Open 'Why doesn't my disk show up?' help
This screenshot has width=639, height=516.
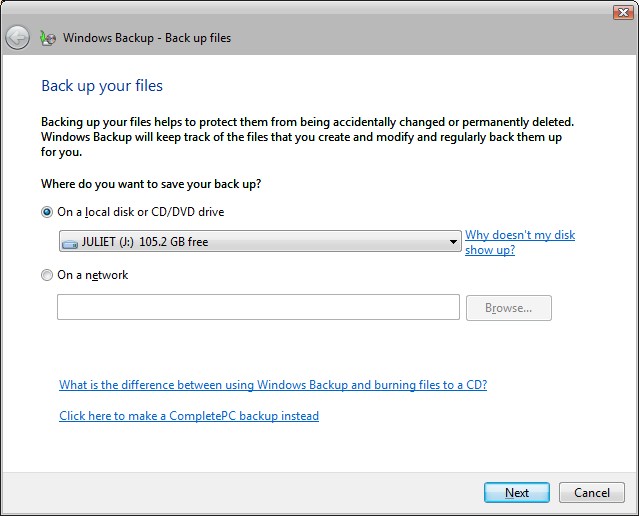519,242
